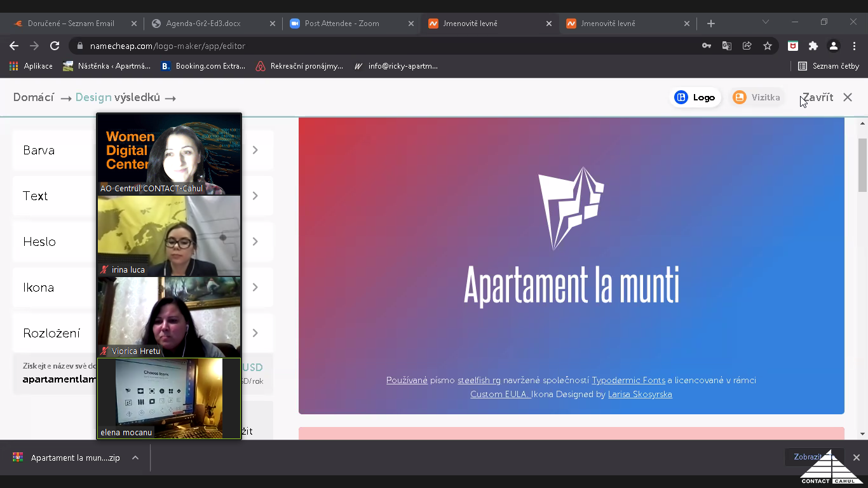Open the saved passwords key icon
This screenshot has width=868, height=488.
tap(707, 46)
